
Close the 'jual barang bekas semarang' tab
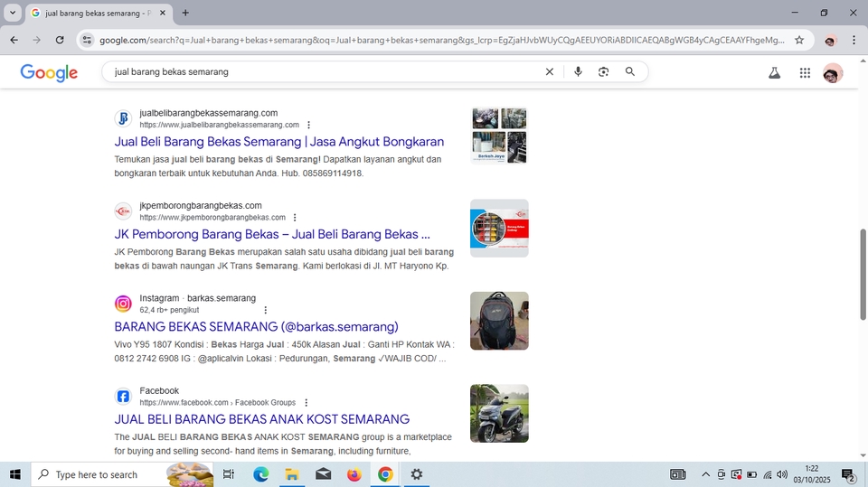163,13
